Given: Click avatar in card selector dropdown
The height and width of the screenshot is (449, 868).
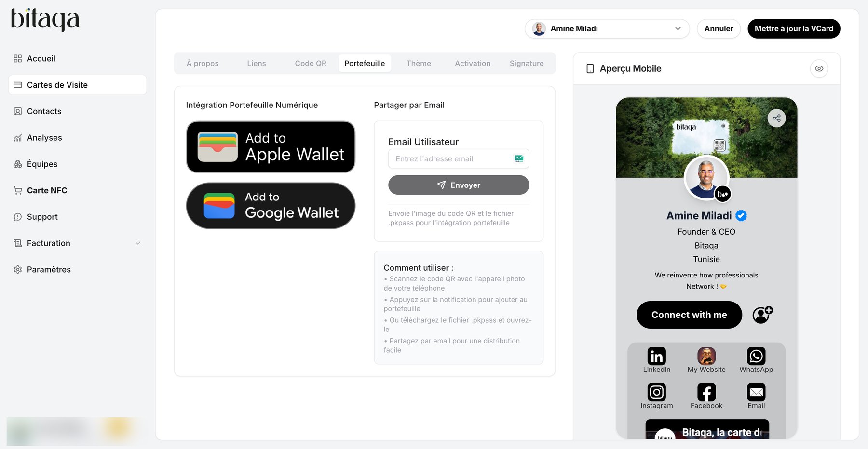Looking at the screenshot, I should tap(539, 28).
